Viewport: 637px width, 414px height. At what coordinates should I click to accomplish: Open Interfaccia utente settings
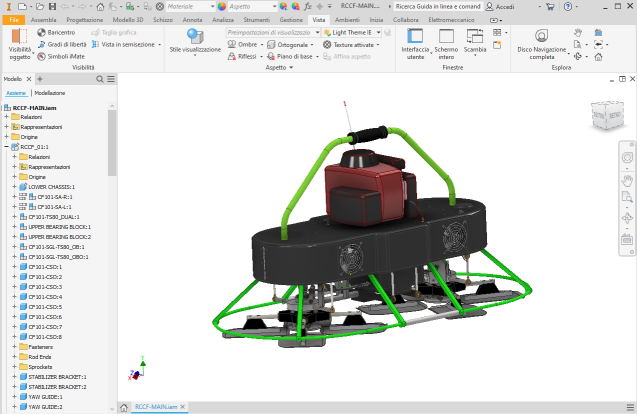(413, 36)
